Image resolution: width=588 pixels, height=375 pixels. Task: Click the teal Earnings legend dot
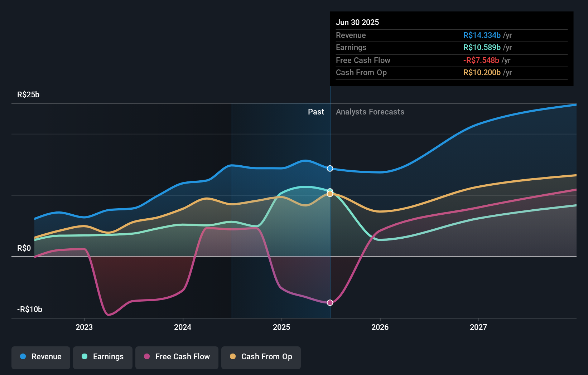(x=84, y=357)
